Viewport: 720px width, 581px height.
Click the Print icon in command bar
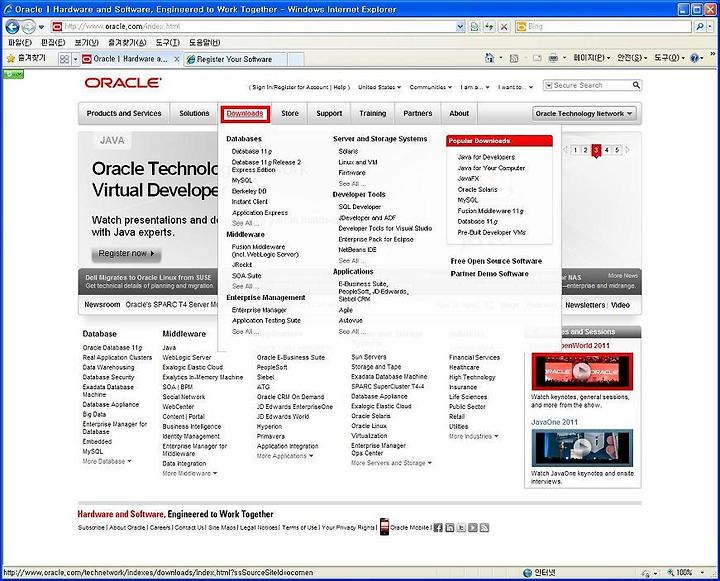[x=553, y=58]
